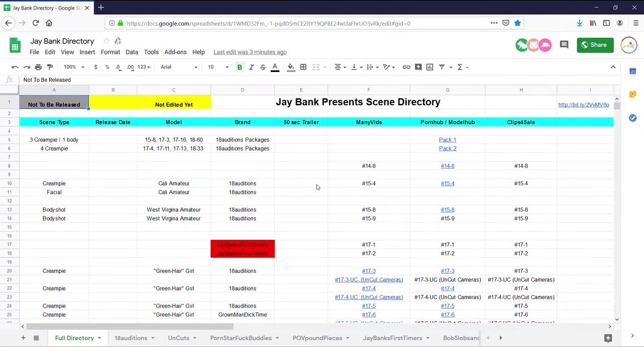This screenshot has height=347, width=644.
Task: Open the Borders tool
Action: 303,67
